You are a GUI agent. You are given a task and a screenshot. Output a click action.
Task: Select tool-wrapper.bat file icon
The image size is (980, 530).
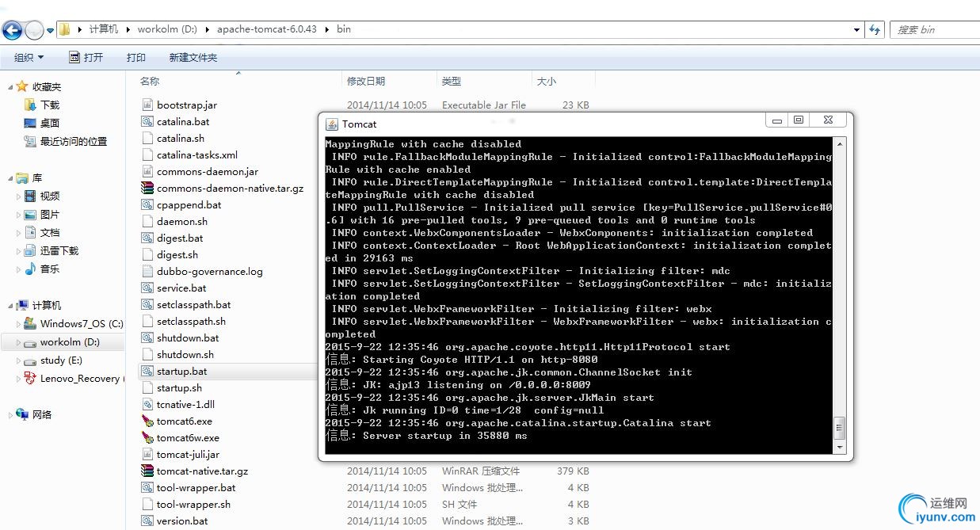pyautogui.click(x=147, y=487)
